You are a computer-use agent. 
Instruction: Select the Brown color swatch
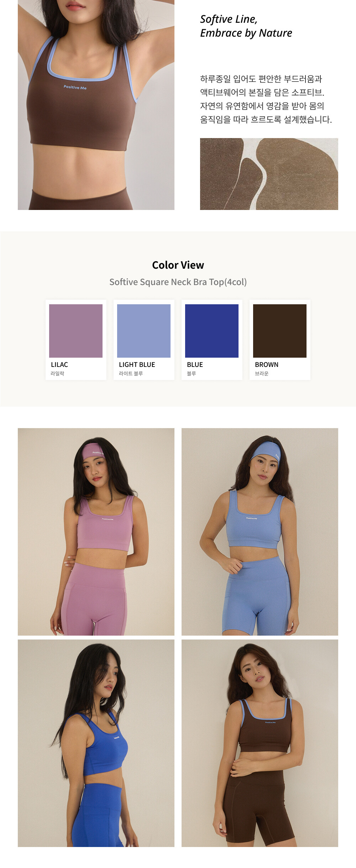280,331
